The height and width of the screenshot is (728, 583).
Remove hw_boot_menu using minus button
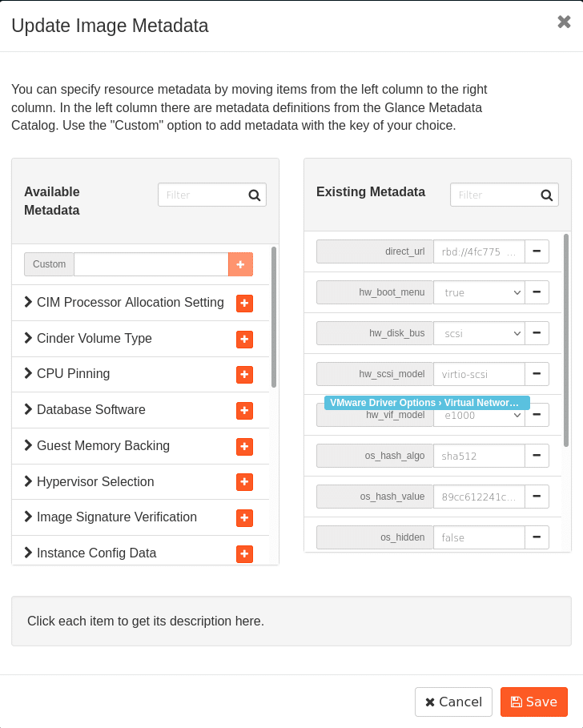click(537, 292)
